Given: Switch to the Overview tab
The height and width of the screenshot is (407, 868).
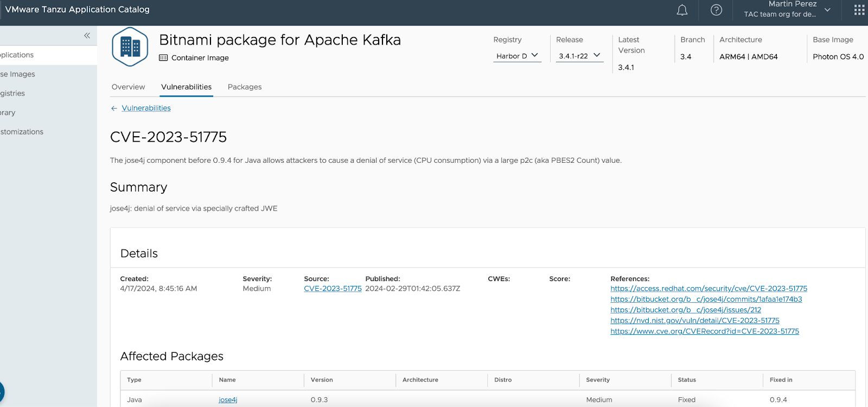Looking at the screenshot, I should pos(128,87).
